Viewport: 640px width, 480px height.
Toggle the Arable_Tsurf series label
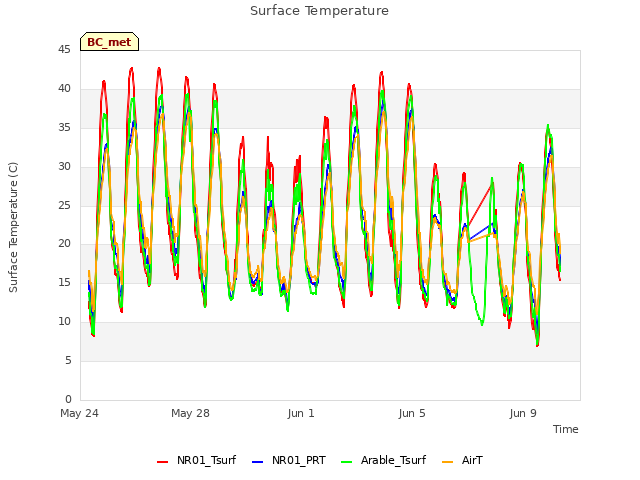(393, 460)
